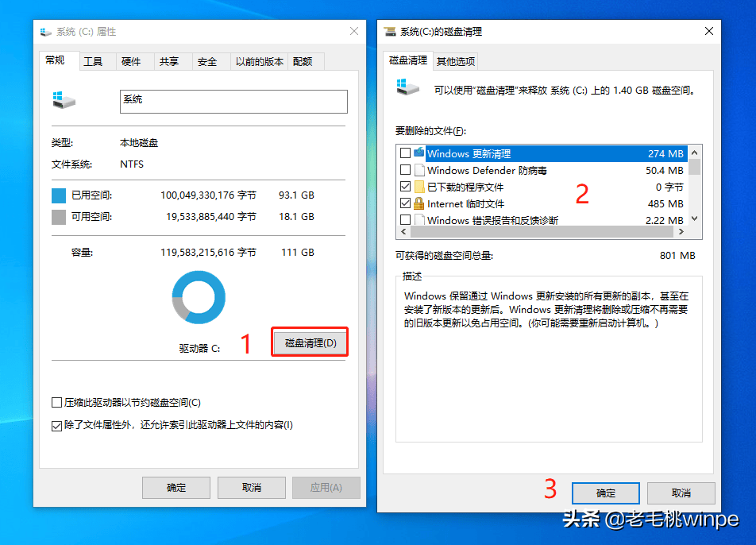Click the Windows drive icon beside name field
This screenshot has width=756, height=545.
click(64, 100)
